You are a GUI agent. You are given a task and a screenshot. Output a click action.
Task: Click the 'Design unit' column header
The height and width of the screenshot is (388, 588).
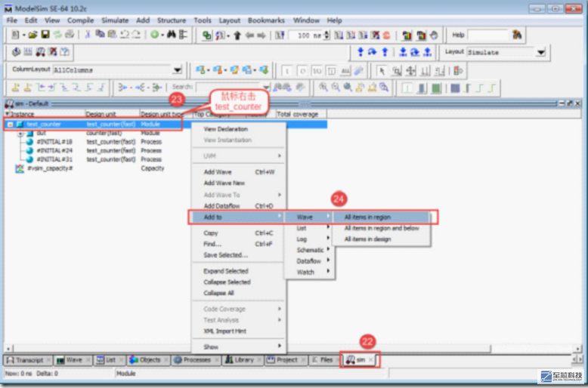tap(112, 114)
